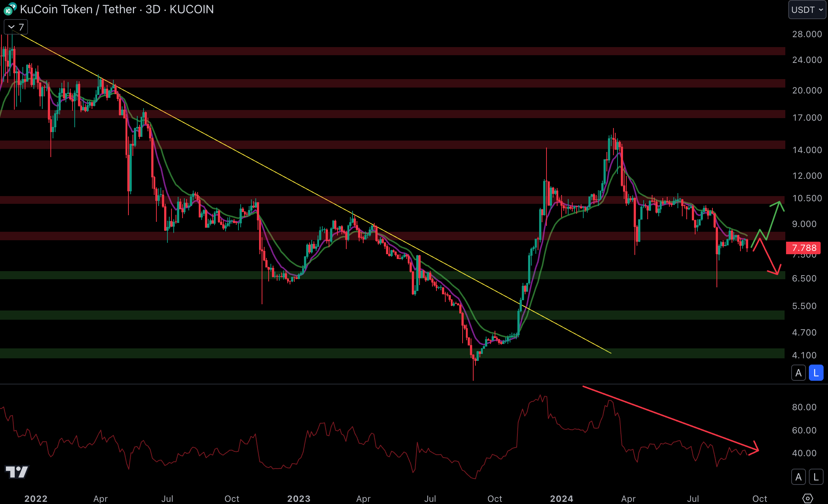Viewport: 828px width, 504px height.
Task: Open chart settings gear icon in corner
Action: pyautogui.click(x=807, y=498)
